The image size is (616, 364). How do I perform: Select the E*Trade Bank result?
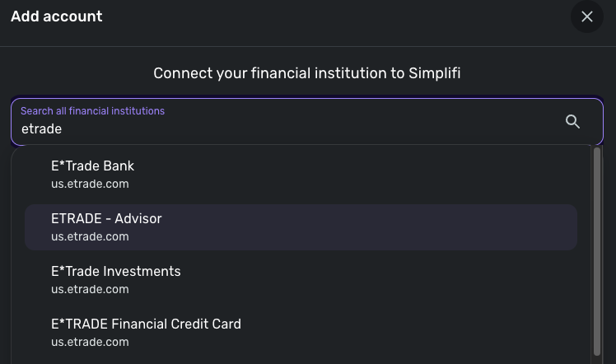click(x=92, y=166)
